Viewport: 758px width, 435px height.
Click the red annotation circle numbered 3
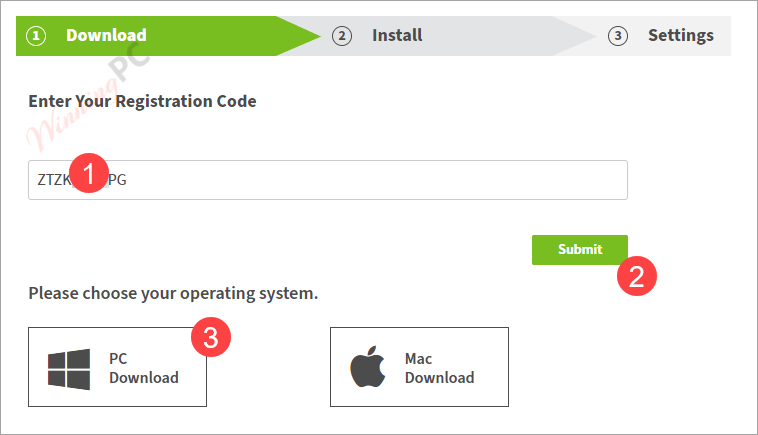[x=211, y=337]
